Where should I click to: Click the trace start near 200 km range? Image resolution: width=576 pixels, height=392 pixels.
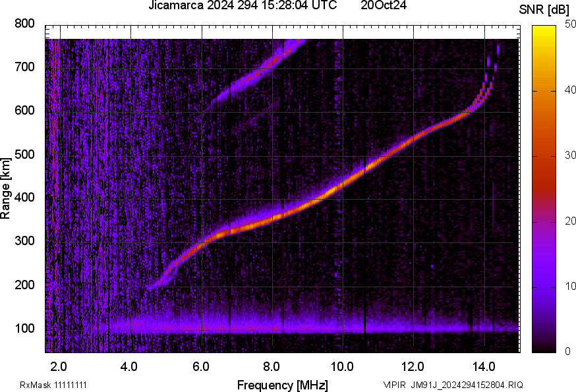coord(154,285)
